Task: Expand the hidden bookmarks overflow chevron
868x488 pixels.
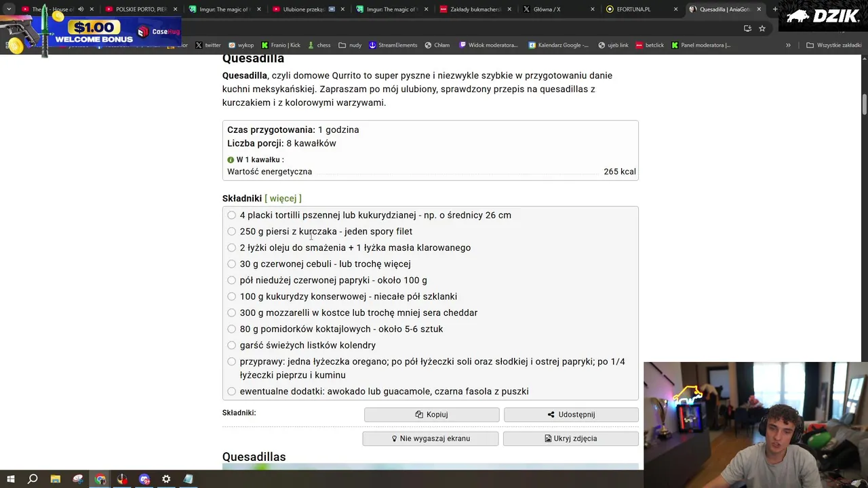Action: pyautogui.click(x=788, y=45)
